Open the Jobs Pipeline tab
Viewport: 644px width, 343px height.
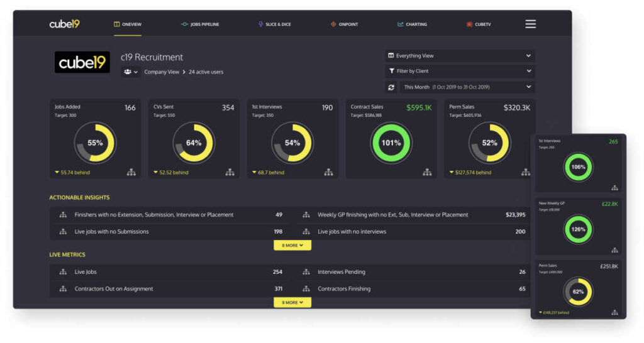click(x=200, y=24)
